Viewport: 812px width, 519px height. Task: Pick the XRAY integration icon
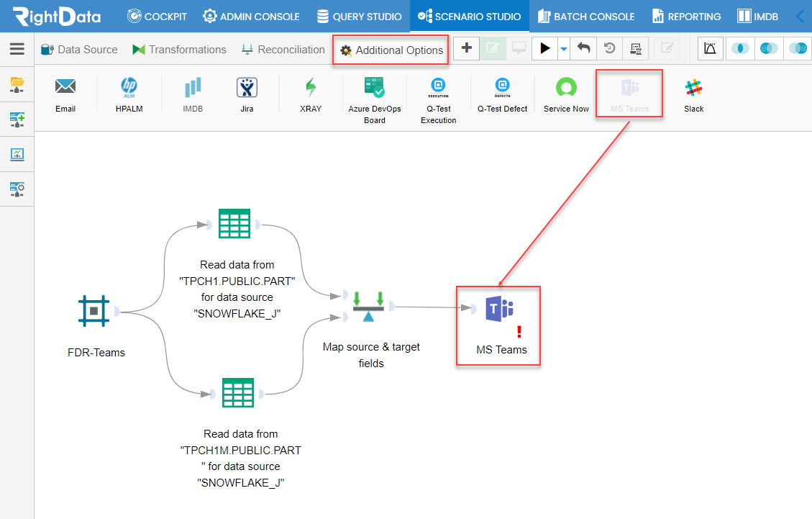(311, 94)
